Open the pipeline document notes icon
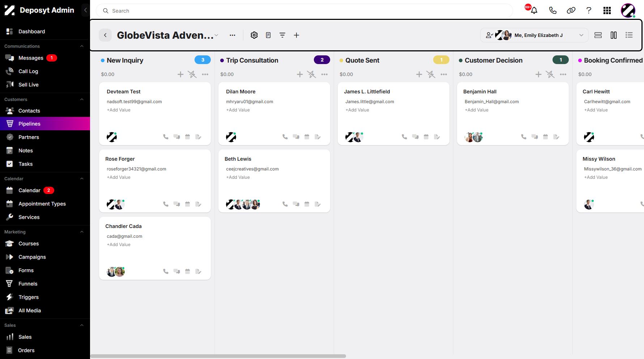The image size is (644, 359). (x=268, y=35)
